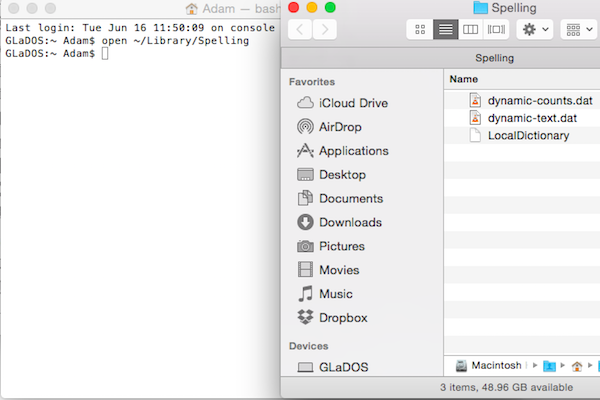This screenshot has height=400, width=600.
Task: Click the Terminal command prompt cursor
Action: pyautogui.click(x=105, y=53)
